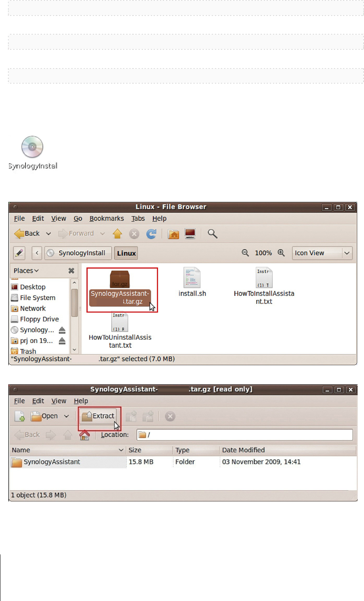
Task: Go to home location in archive manager
Action: click(84, 435)
